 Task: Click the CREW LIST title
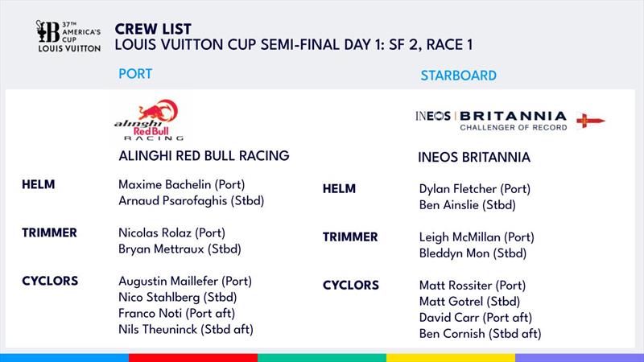(x=153, y=29)
